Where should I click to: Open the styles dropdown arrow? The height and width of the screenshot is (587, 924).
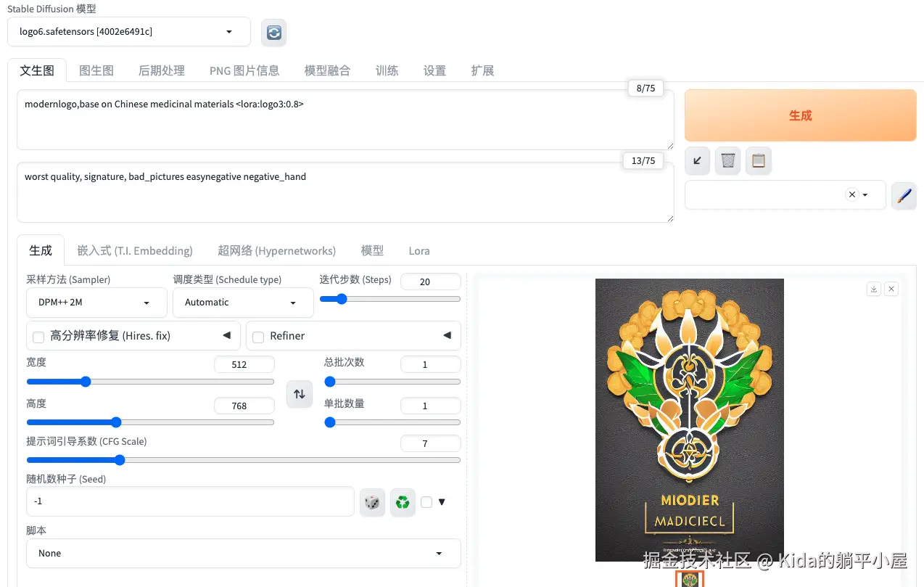click(x=865, y=194)
